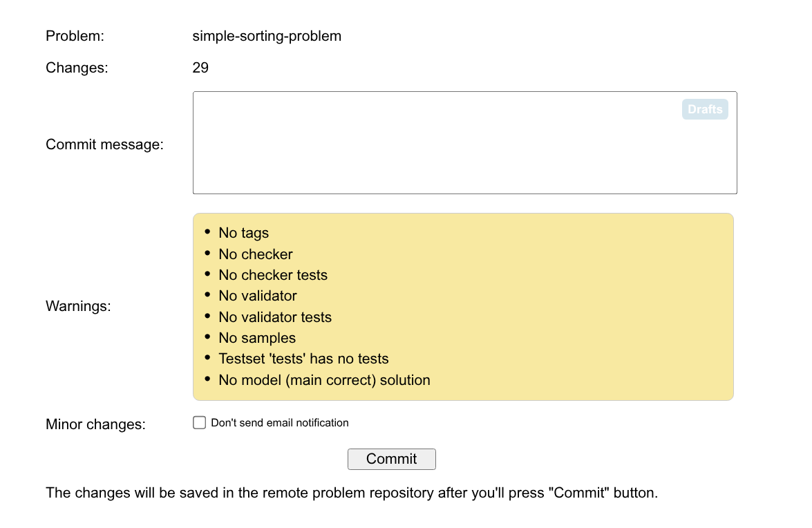Click the "Don't send email notification" label text
This screenshot has height=528, width=812.
(x=279, y=422)
